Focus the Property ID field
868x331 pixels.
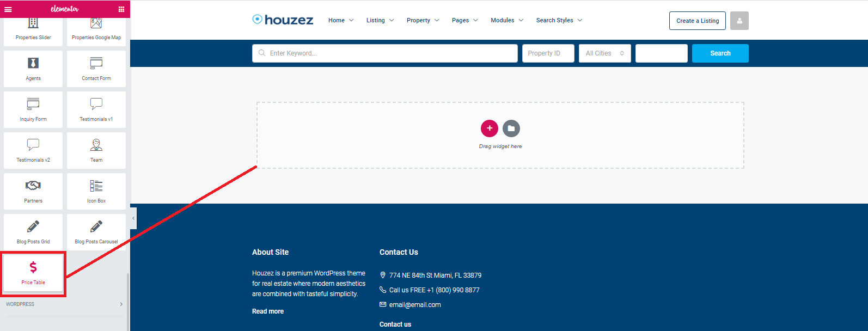click(x=548, y=53)
